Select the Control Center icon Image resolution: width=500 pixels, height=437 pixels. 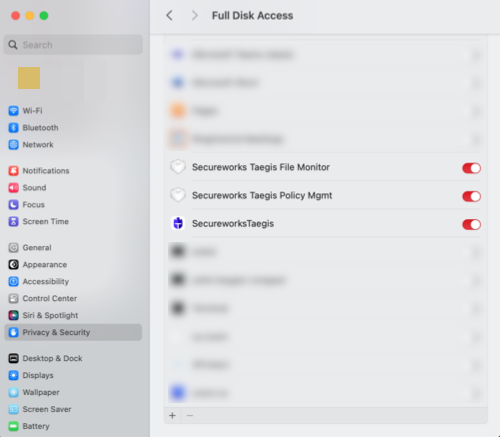(13, 298)
